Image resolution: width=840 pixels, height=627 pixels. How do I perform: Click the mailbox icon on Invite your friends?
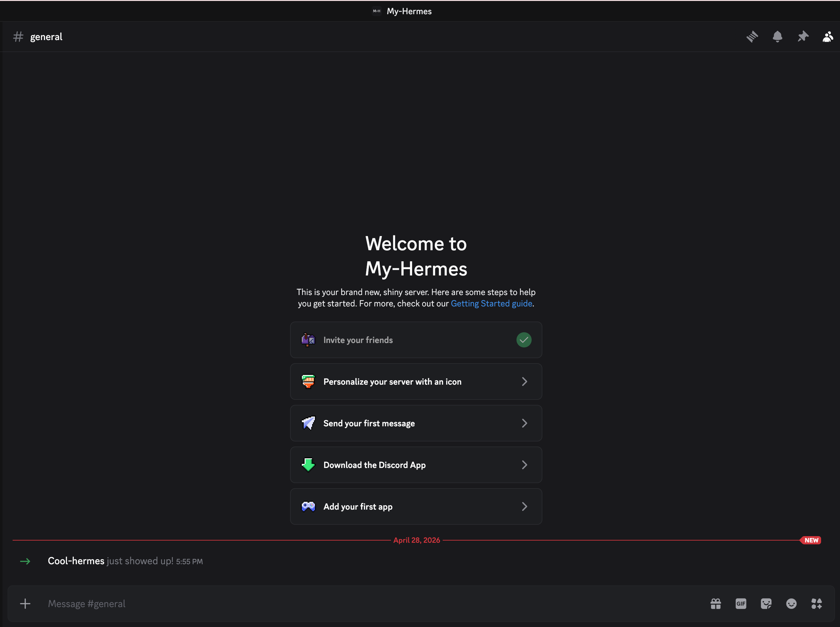[x=308, y=340]
